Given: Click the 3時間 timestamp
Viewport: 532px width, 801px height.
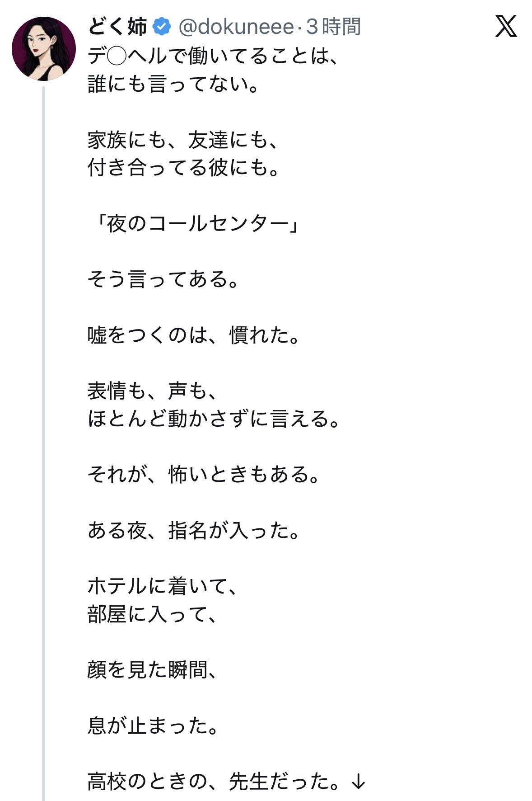Looking at the screenshot, I should pyautogui.click(x=333, y=27).
